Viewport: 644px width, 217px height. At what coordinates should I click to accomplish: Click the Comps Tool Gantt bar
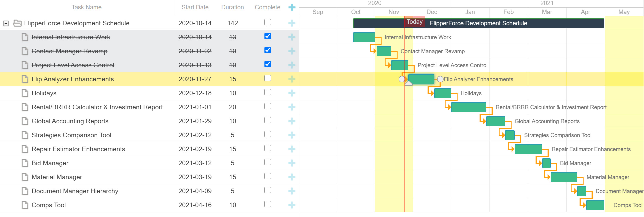pyautogui.click(x=595, y=205)
